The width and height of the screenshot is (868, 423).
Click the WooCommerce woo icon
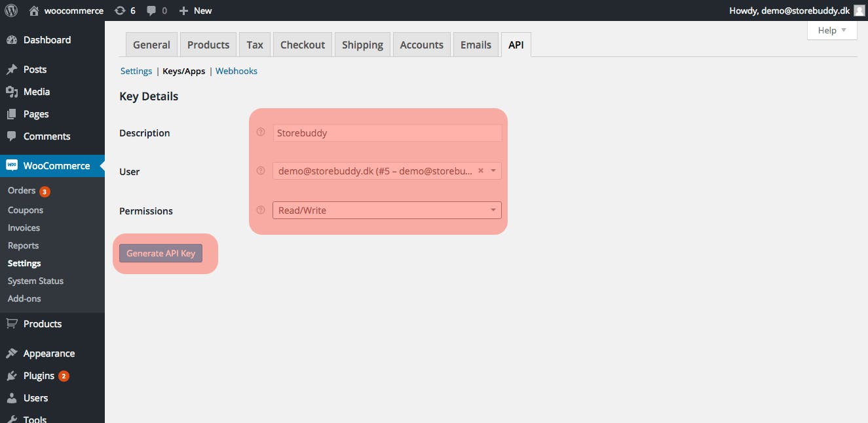12,166
